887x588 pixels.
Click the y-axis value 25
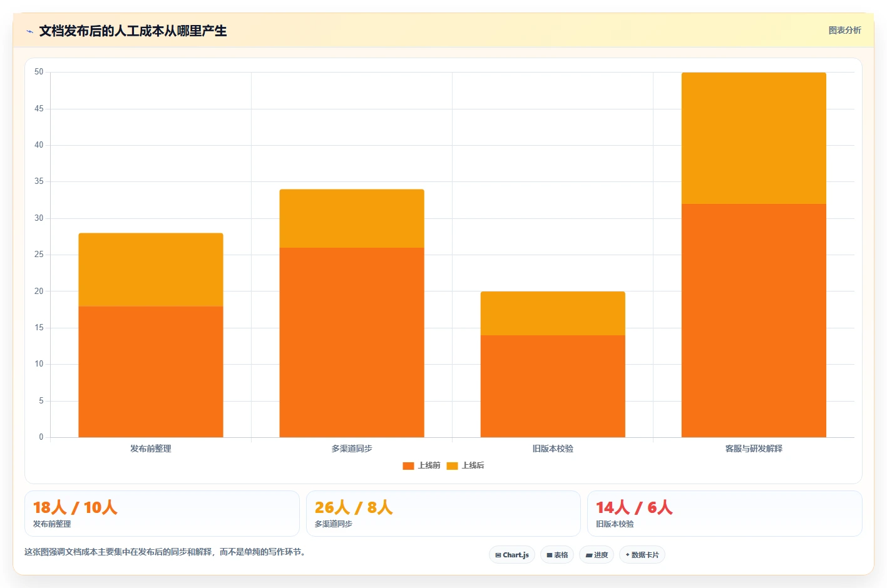pos(39,255)
